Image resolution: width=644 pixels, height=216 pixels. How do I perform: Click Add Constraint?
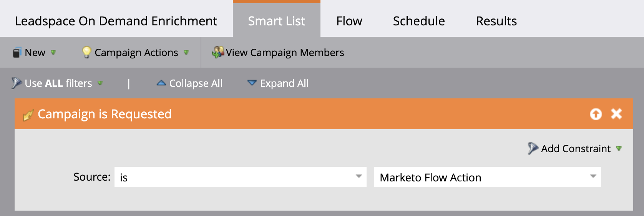(575, 148)
